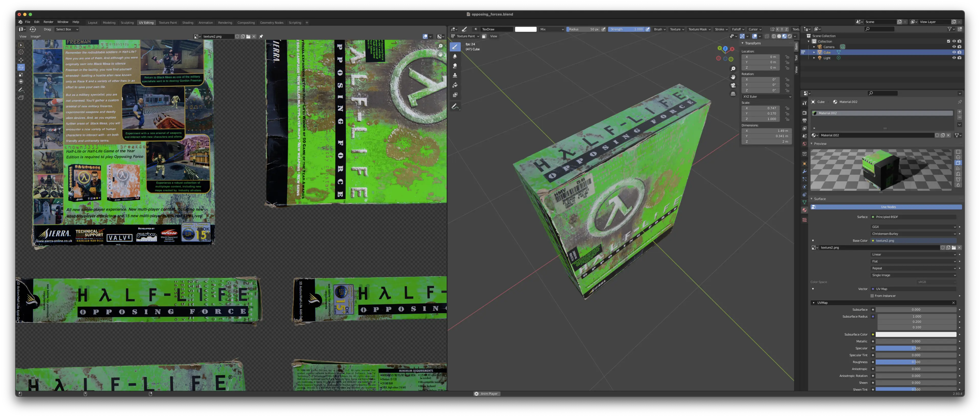This screenshot has width=980, height=417.
Task: Switch to the Shading workspace tab
Action: point(188,22)
